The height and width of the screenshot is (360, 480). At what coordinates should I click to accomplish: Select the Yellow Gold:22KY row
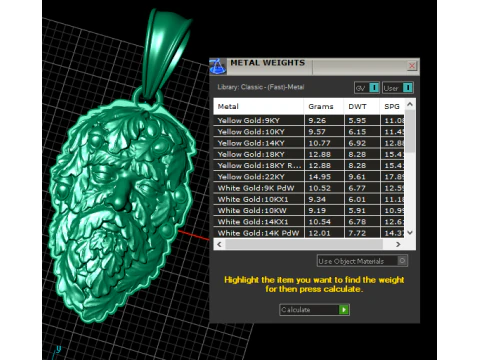tap(309, 177)
